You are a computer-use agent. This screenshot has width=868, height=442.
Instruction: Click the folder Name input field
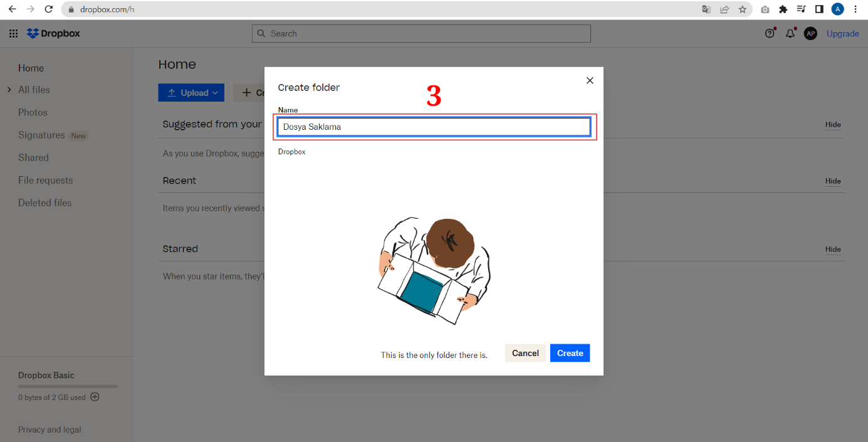(x=434, y=127)
